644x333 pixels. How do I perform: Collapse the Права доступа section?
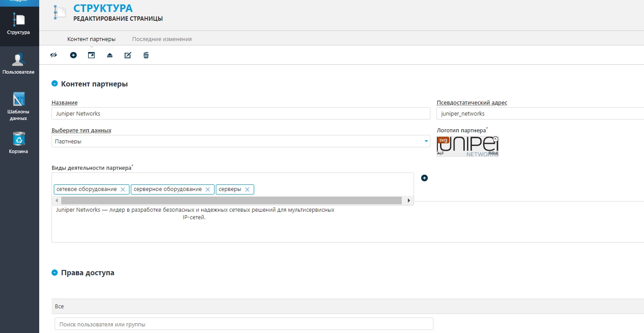[x=55, y=273]
